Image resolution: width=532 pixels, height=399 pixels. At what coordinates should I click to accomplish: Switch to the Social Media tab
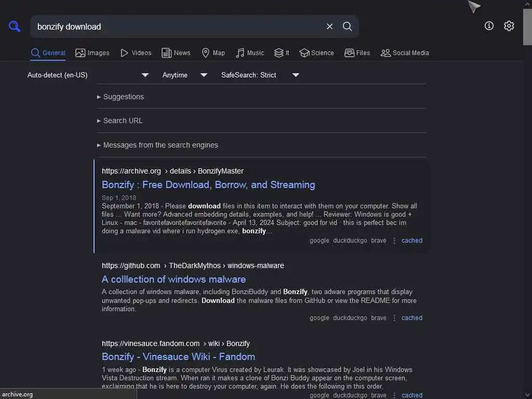coord(405,53)
